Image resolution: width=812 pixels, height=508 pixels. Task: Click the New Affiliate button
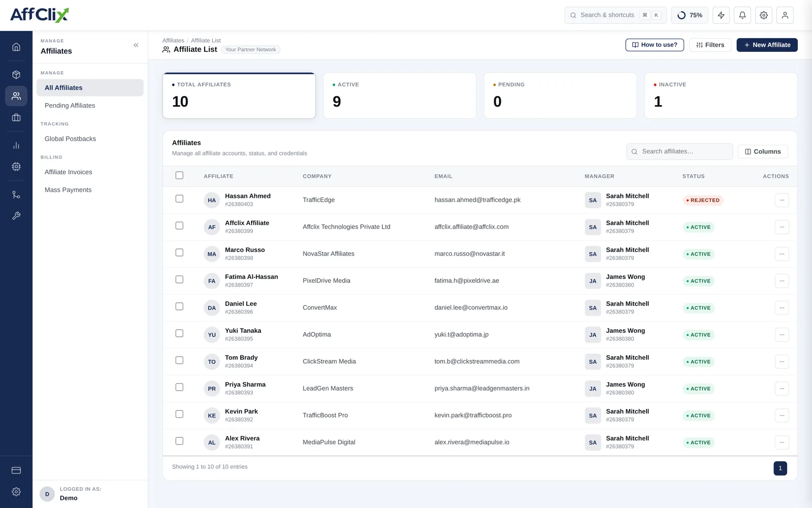tap(767, 45)
